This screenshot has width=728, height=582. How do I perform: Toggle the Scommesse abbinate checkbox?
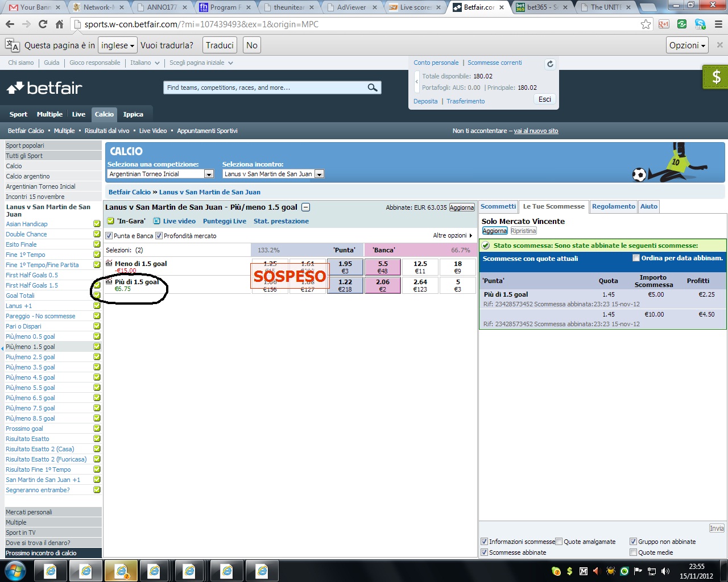click(485, 552)
